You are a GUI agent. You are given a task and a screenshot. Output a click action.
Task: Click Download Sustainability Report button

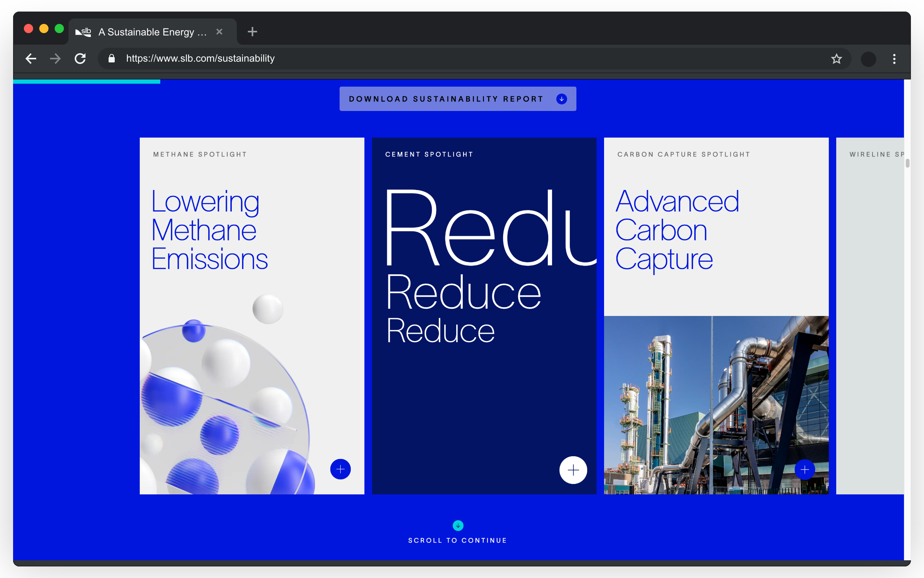457,99
